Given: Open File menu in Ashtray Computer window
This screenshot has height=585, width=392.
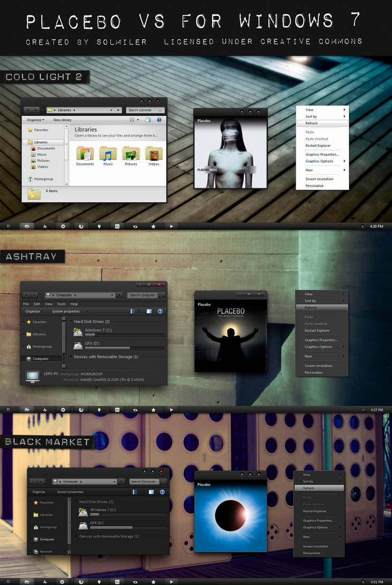Looking at the screenshot, I should pos(26,304).
